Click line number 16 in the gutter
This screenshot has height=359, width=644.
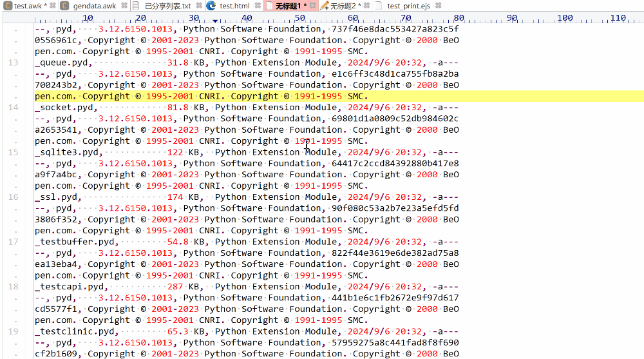(13, 197)
